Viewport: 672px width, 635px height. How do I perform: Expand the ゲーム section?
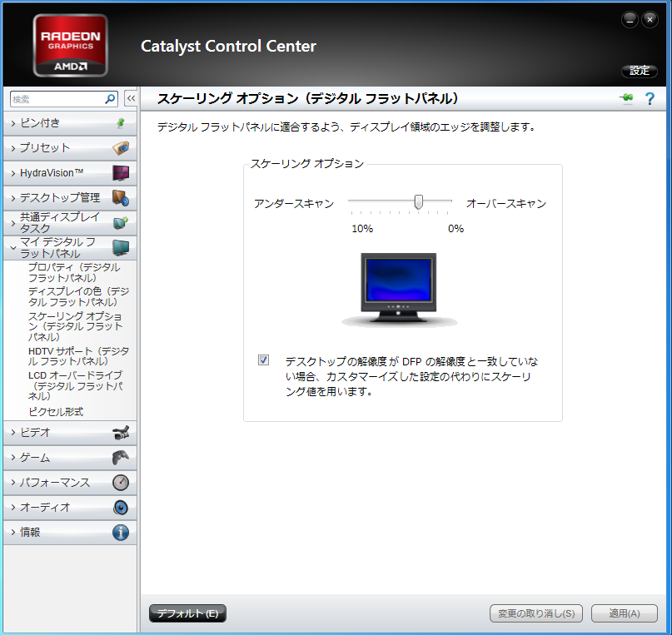(x=70, y=457)
